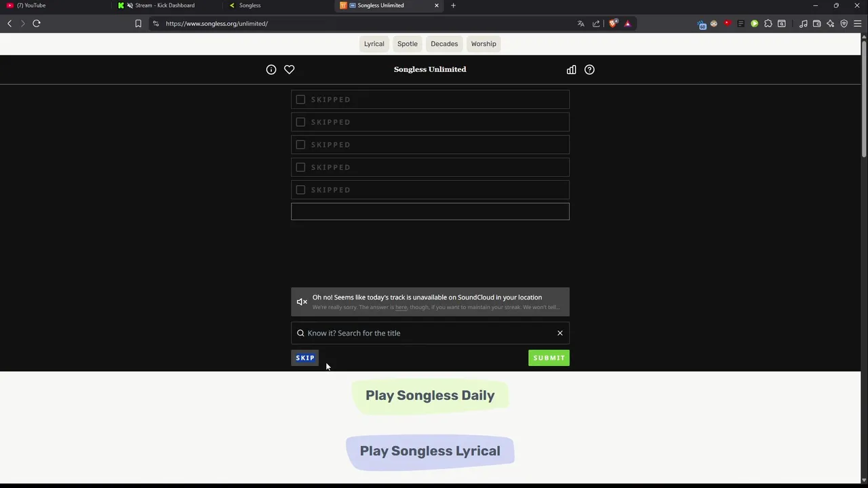Image resolution: width=868 pixels, height=488 pixels.
Task: Reload the Songless page
Action: click(37, 24)
